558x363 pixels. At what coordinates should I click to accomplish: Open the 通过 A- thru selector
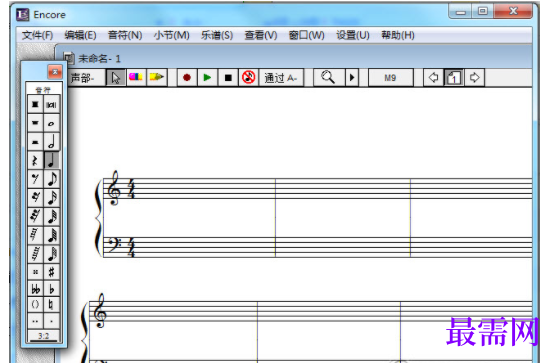[281, 78]
